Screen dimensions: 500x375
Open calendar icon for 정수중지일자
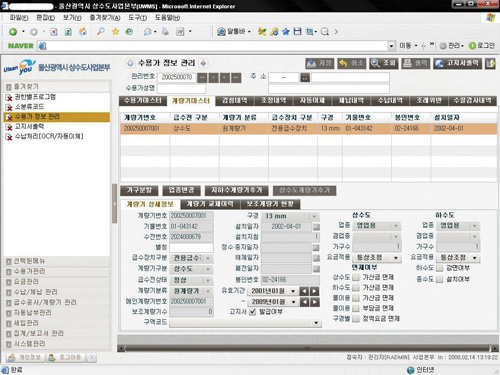pyautogui.click(x=316, y=248)
